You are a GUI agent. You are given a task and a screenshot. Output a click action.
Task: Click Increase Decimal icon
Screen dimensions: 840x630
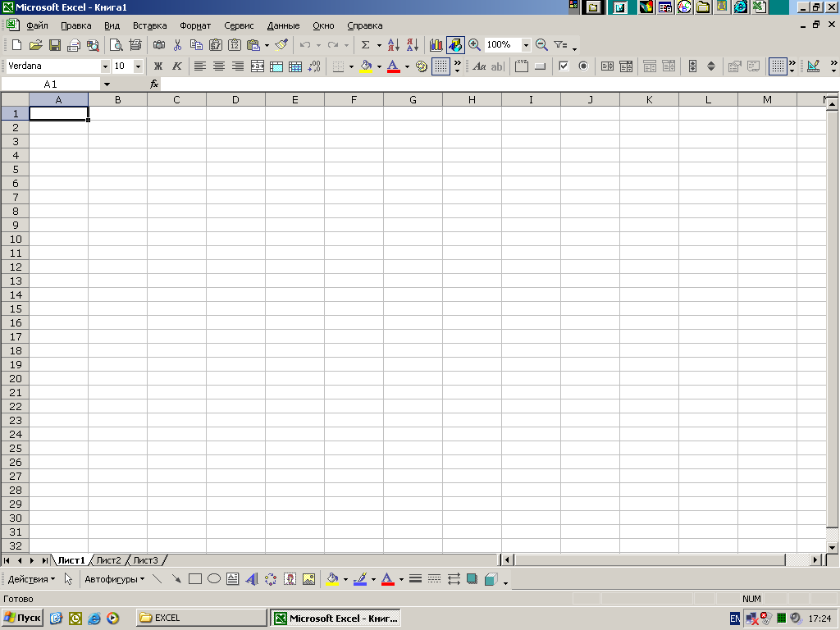tap(314, 66)
